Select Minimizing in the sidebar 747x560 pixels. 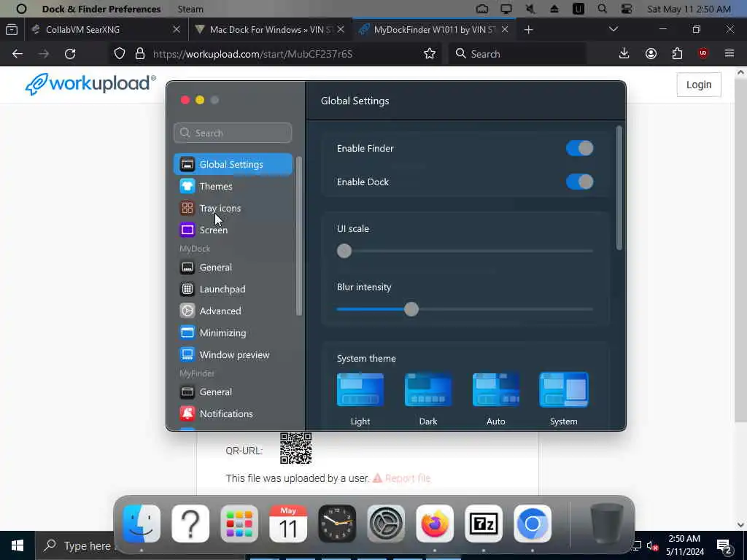[x=233, y=332]
